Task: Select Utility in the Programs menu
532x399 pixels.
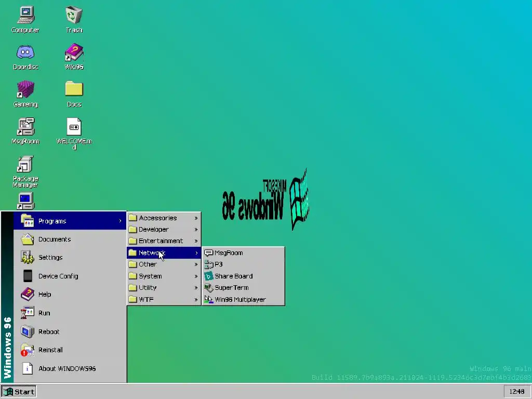Action: click(x=164, y=288)
